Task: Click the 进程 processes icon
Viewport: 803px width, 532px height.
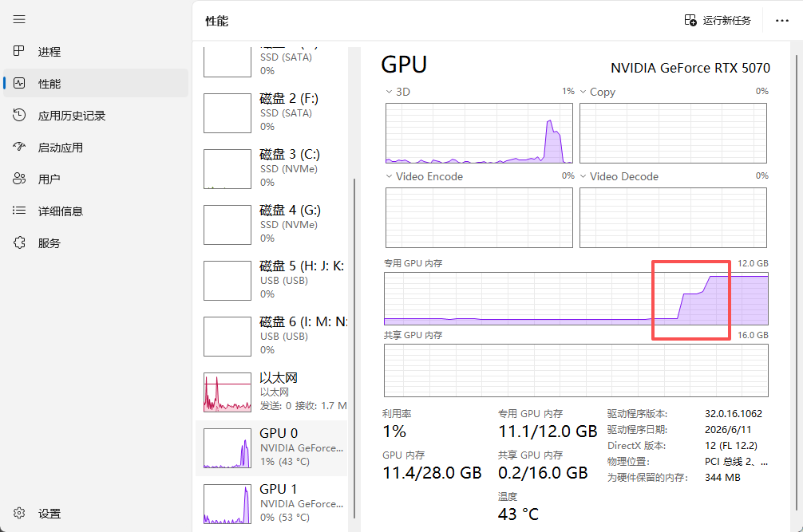Action: (19, 51)
